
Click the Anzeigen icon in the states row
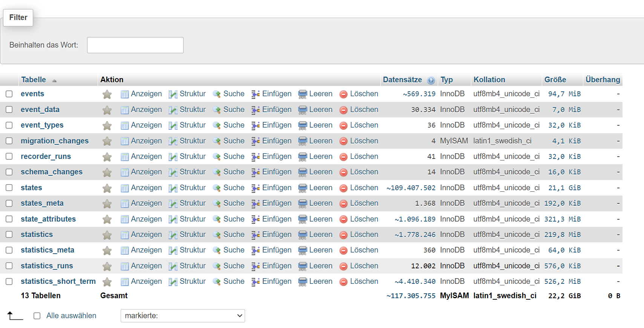(x=125, y=188)
